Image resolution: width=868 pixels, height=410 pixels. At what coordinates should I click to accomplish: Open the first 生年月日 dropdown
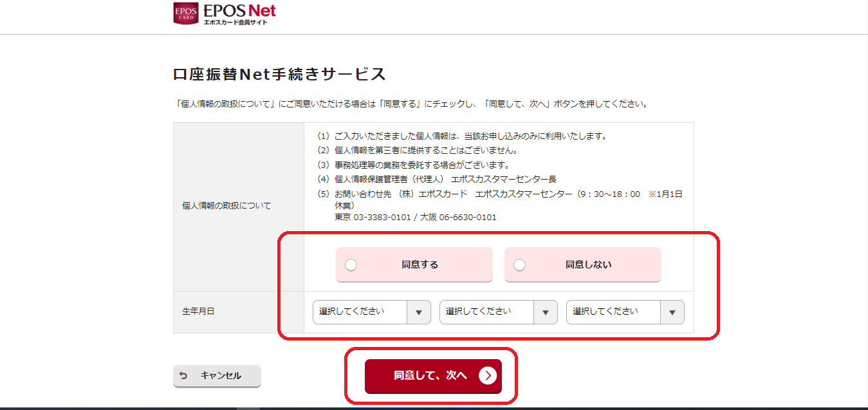(x=371, y=312)
